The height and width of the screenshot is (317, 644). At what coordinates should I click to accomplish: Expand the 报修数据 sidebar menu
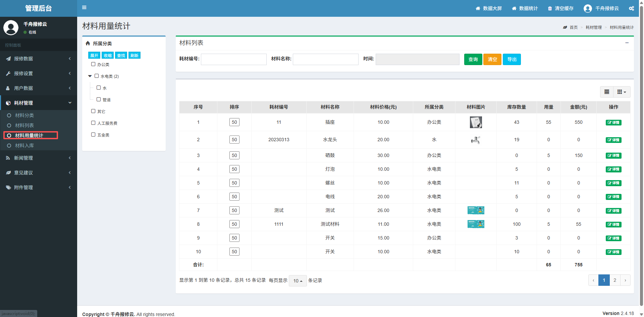(39, 59)
